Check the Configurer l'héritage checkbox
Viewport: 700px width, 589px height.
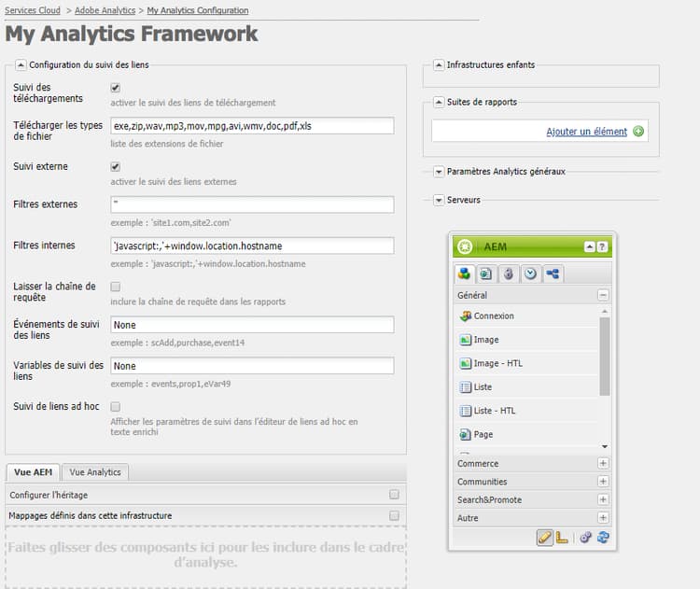[x=394, y=495]
